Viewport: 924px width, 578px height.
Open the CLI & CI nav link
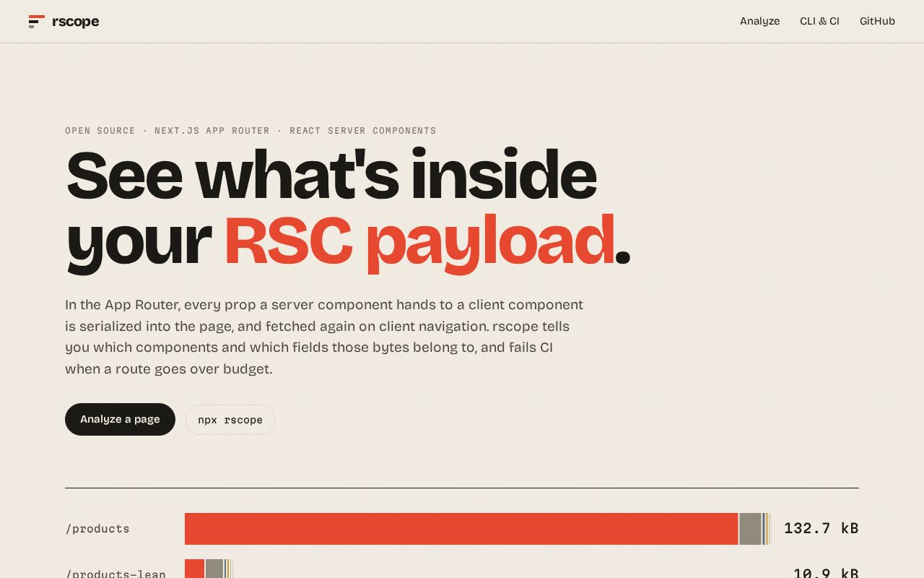point(819,21)
